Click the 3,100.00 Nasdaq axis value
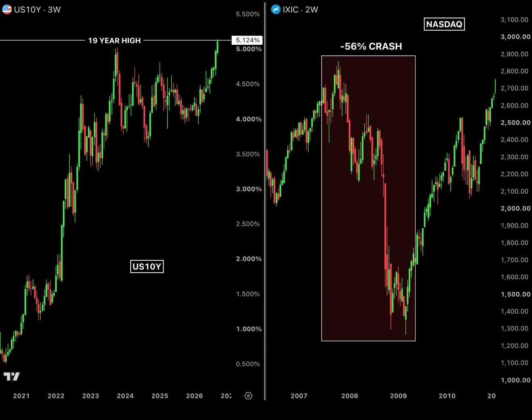Screen dimensions: 532x420 click(x=514, y=19)
